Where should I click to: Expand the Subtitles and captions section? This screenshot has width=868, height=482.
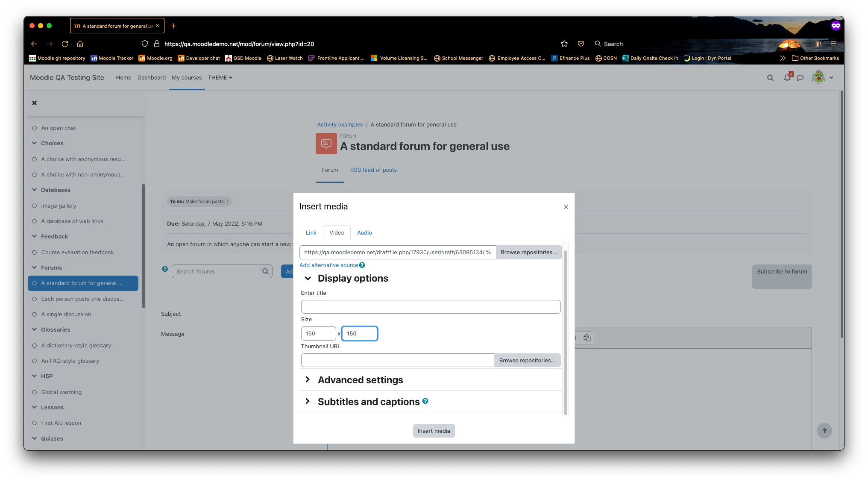pos(308,401)
